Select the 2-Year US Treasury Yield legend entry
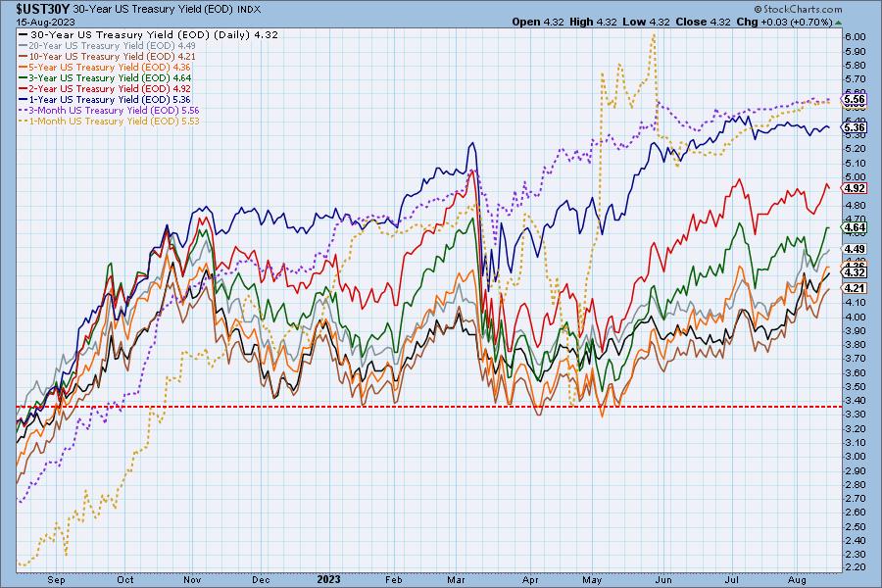 [x=105, y=88]
